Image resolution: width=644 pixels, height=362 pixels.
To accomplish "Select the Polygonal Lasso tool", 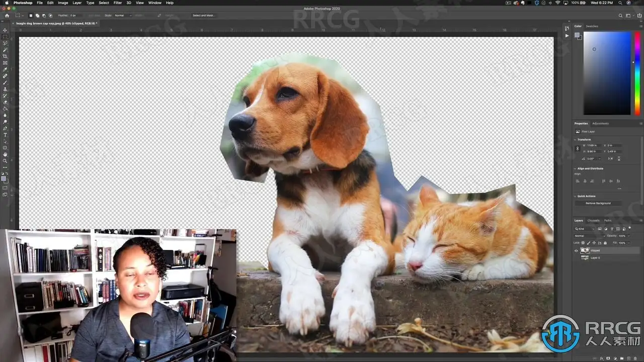I will point(5,43).
